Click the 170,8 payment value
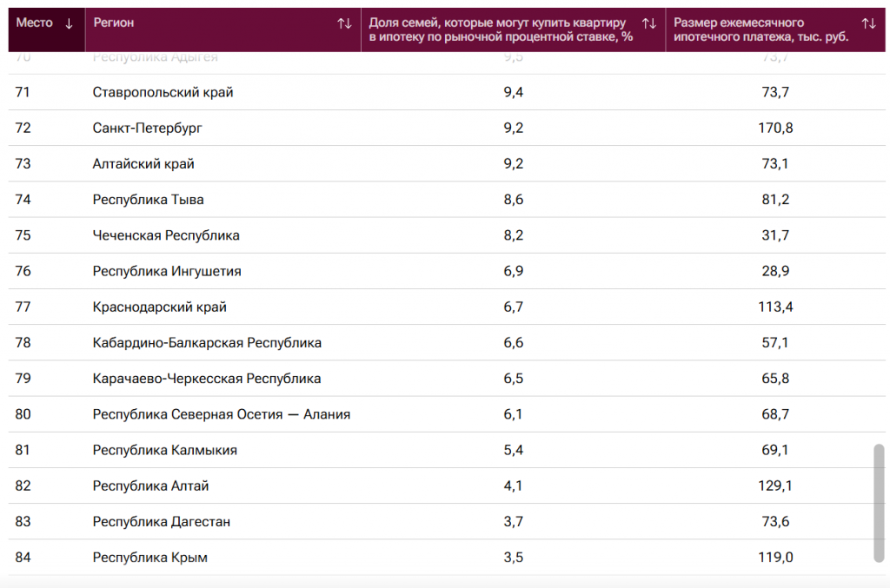890x588 pixels. click(x=775, y=128)
